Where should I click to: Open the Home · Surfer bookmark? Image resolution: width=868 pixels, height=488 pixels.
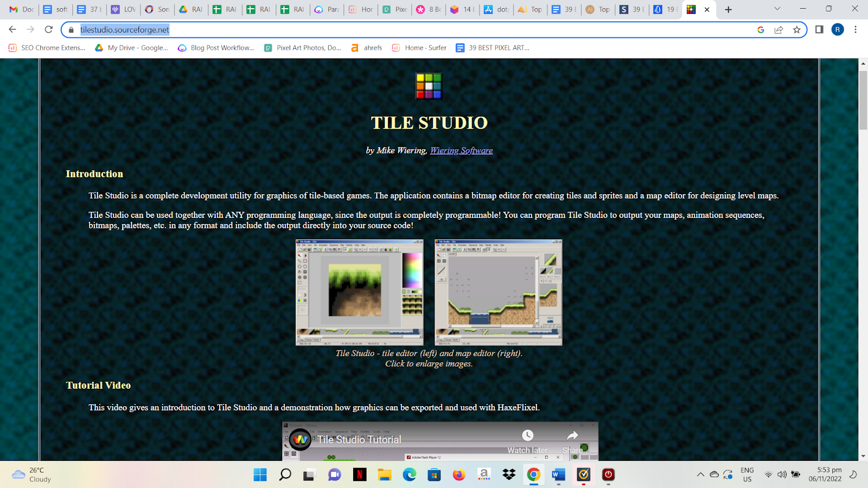419,48
